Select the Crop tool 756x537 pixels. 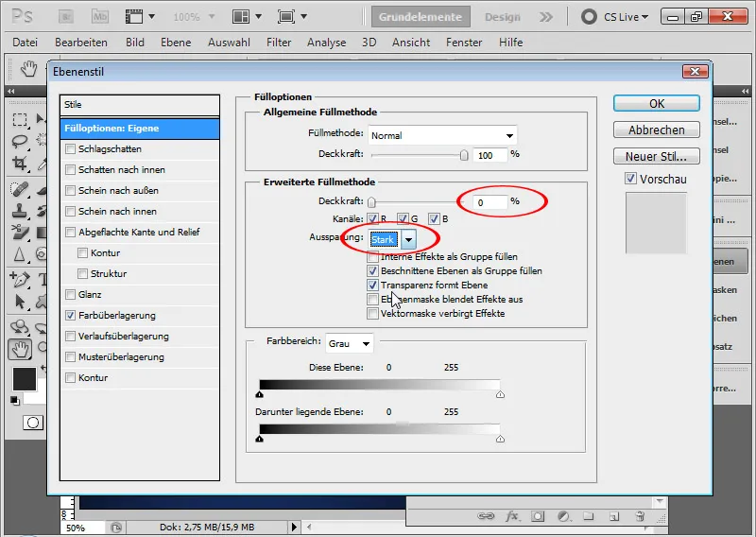pos(20,163)
